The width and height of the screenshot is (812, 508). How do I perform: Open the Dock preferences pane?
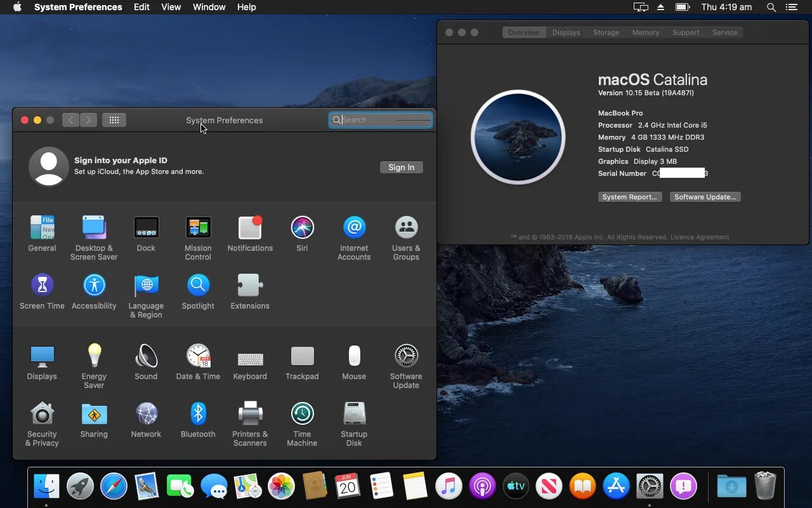pos(146,234)
